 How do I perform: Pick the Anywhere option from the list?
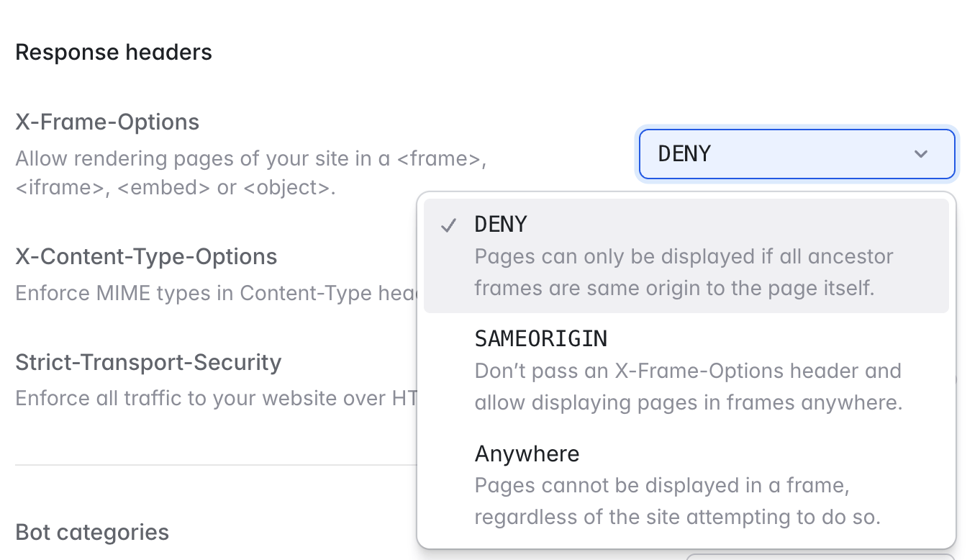(x=686, y=485)
